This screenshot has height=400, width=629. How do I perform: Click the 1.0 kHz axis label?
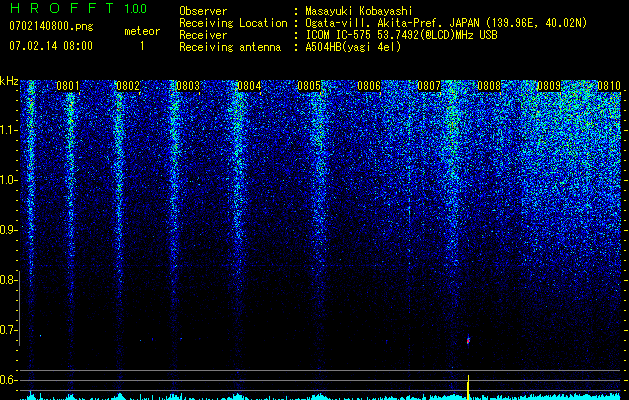pos(7,181)
